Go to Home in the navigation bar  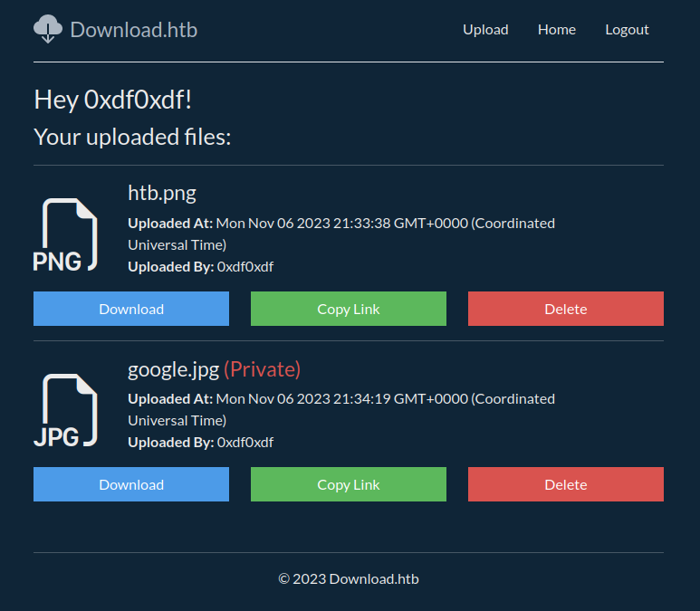pyautogui.click(x=556, y=29)
